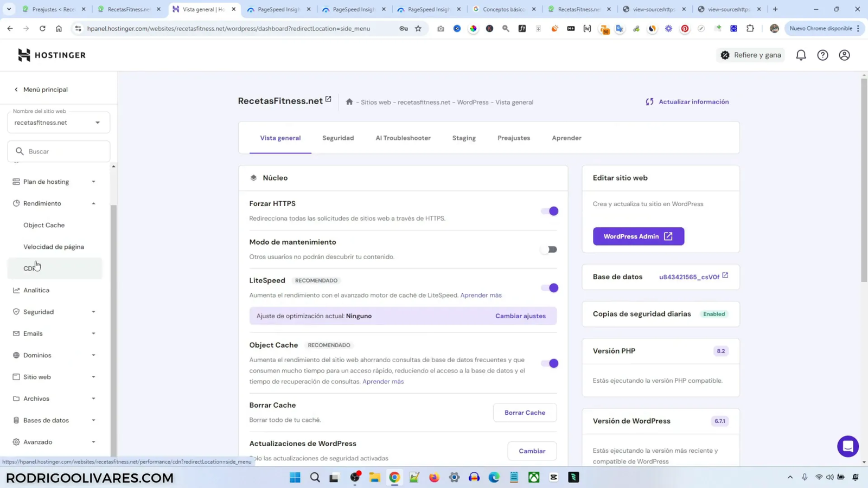The image size is (868, 488).
Task: Click the home breadcrumb icon
Action: (x=350, y=101)
